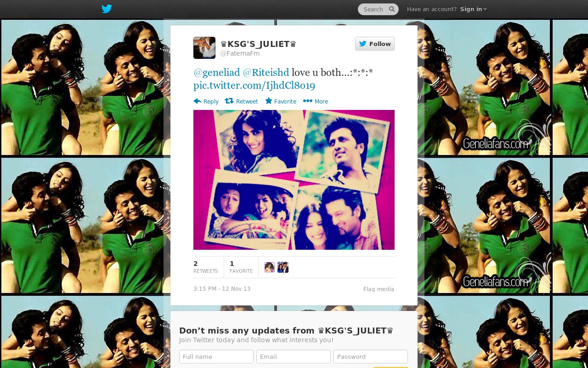Focus the Search field in top bar
The image size is (588, 368).
pyautogui.click(x=378, y=9)
